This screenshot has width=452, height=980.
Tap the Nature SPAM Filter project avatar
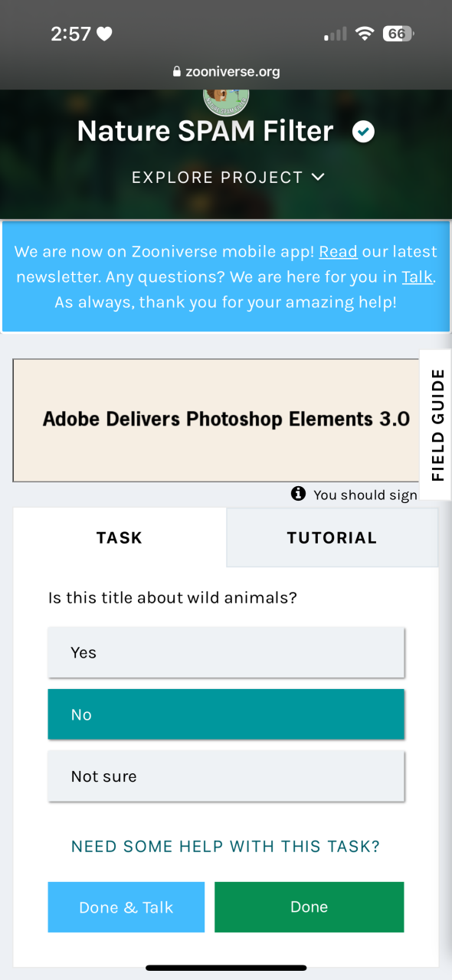(x=226, y=100)
